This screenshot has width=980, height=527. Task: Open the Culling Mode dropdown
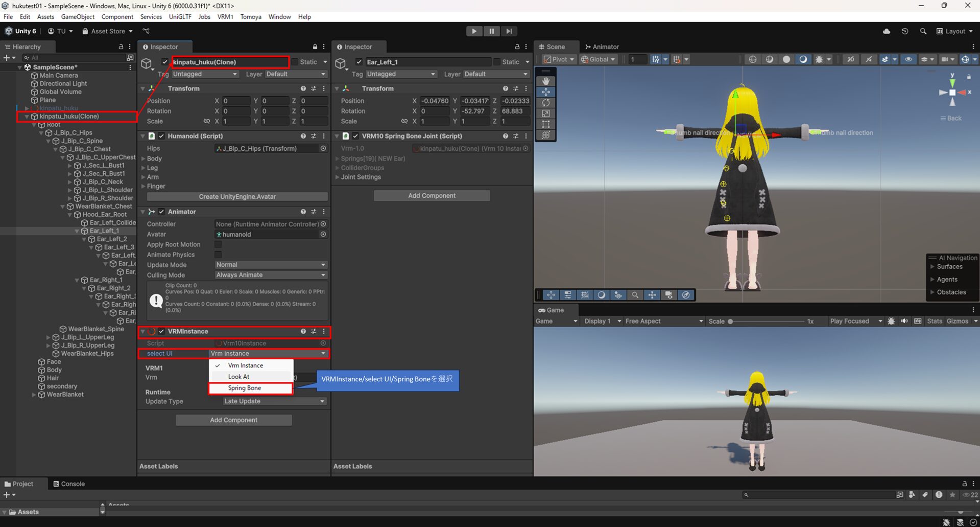pos(270,275)
